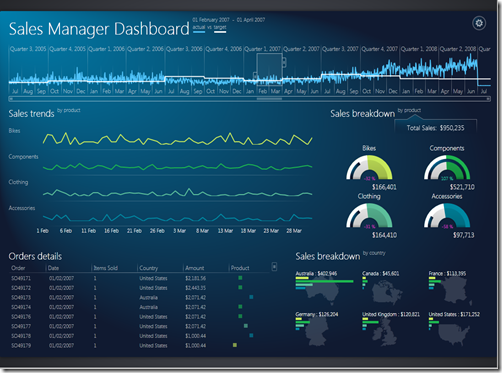Sort by the Product column header

240,268
